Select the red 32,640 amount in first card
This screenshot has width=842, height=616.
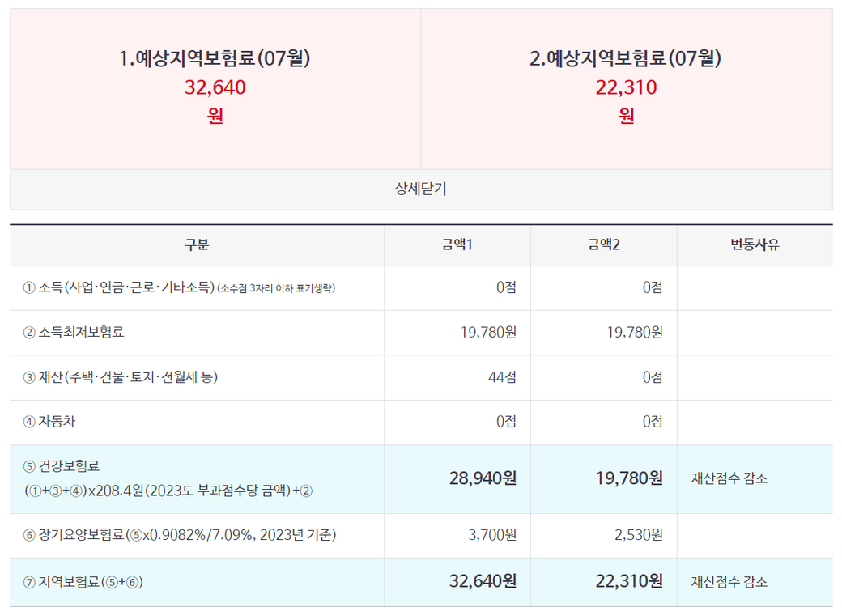click(x=215, y=87)
